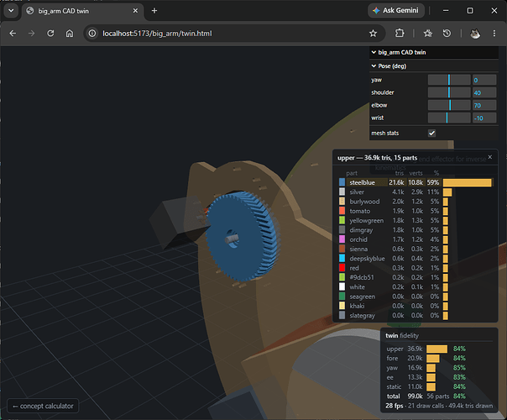Click the mesh stats label

tap(384, 133)
